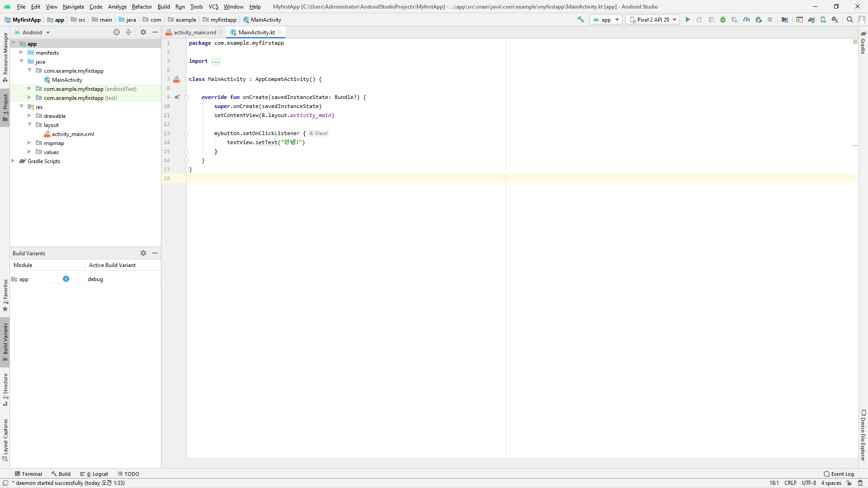Expand the Gradle Scripts tree node

(x=14, y=161)
